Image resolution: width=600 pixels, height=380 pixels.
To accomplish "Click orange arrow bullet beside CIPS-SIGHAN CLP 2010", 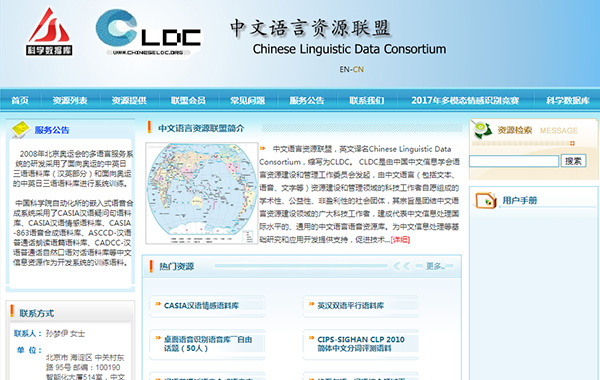I will 311,338.
